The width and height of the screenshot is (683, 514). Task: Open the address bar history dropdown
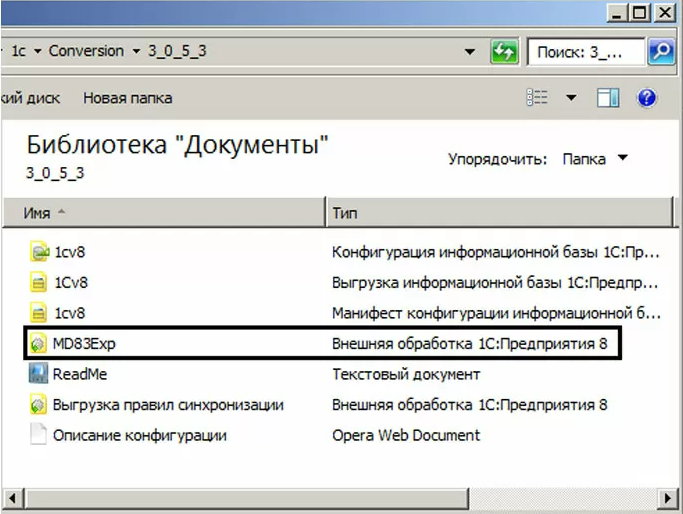pos(469,52)
